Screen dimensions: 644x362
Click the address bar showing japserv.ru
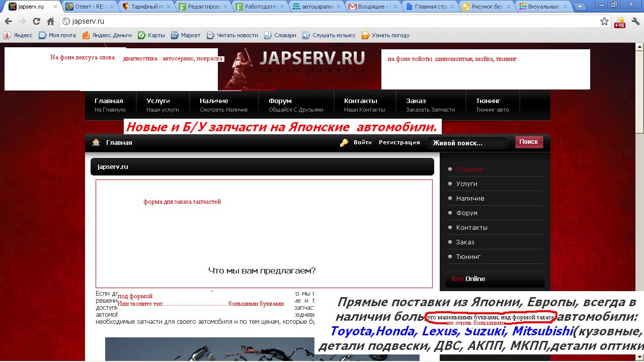[336, 22]
